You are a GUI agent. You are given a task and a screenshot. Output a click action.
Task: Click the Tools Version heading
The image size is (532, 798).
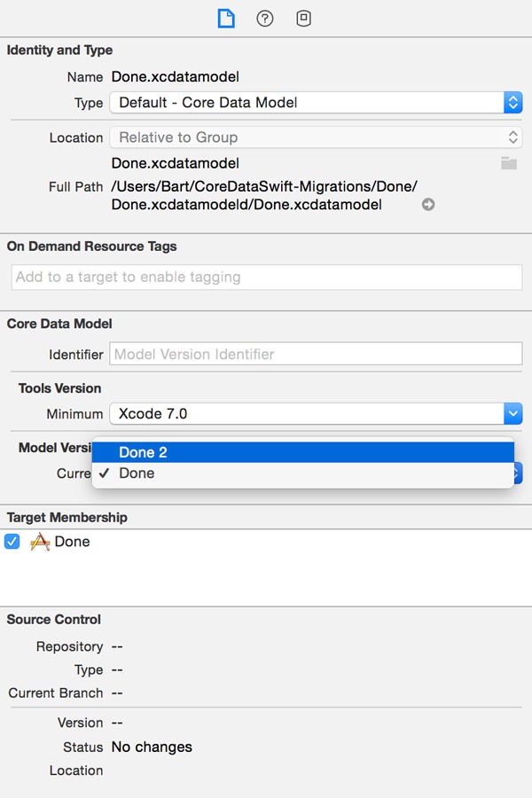[x=60, y=388]
